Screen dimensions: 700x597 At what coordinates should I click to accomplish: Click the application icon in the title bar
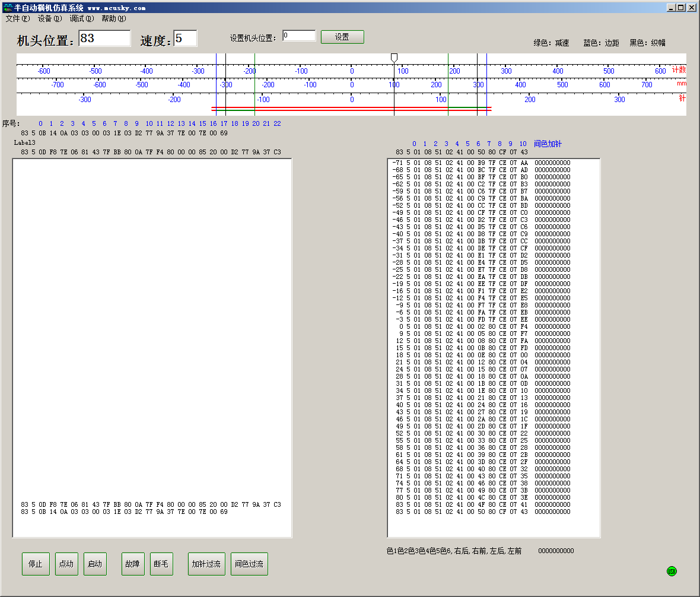click(8, 8)
